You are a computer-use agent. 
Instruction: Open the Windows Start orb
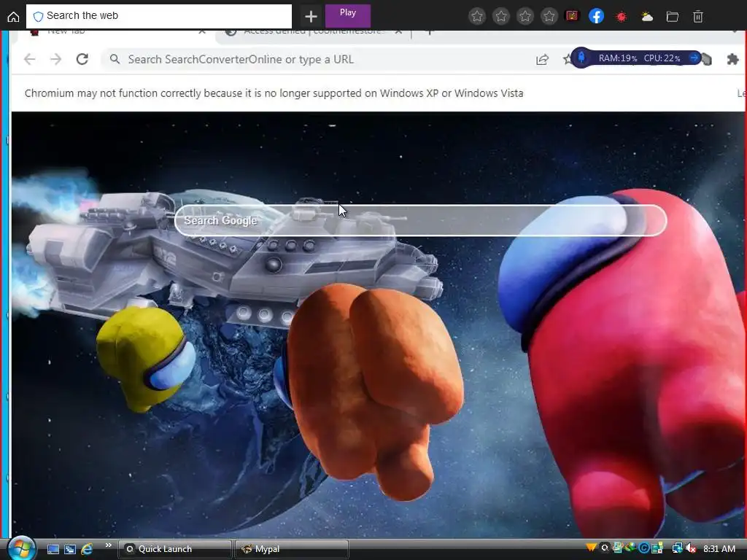click(x=21, y=548)
